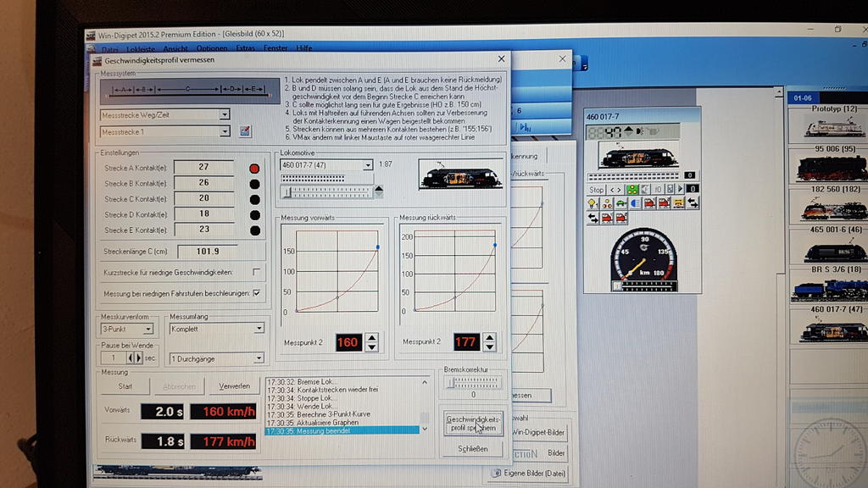
Task: Click the 'Wende Lok...' log entry
Action: point(302,406)
